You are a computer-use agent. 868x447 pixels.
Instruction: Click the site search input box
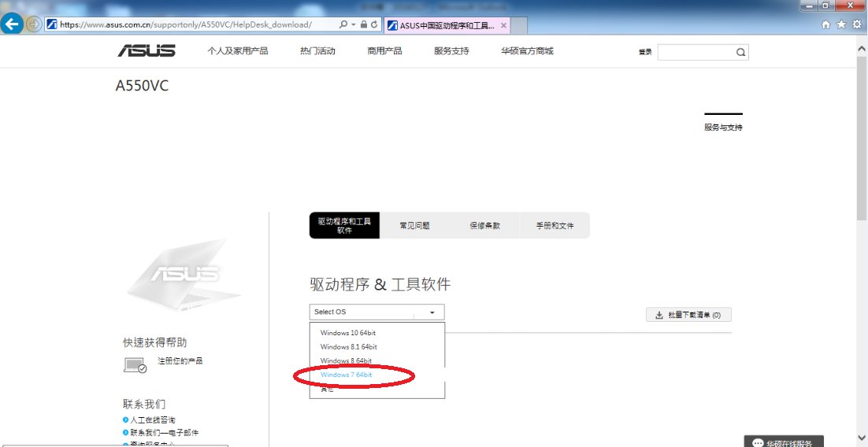tap(696, 53)
